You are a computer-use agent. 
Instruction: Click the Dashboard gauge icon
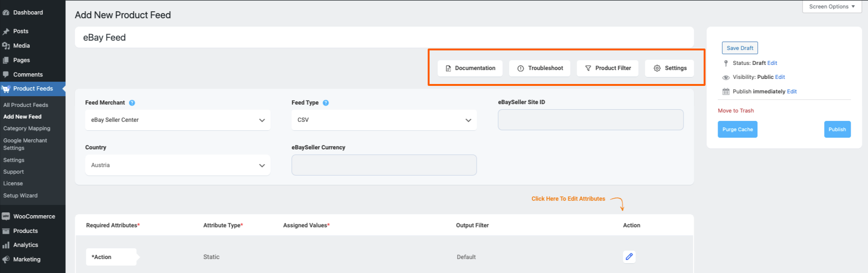coord(6,13)
